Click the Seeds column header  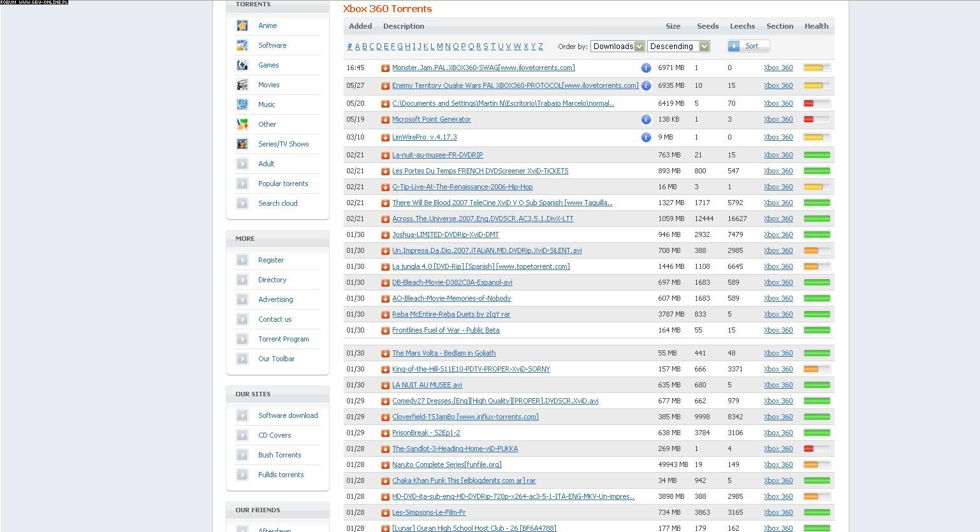point(707,26)
